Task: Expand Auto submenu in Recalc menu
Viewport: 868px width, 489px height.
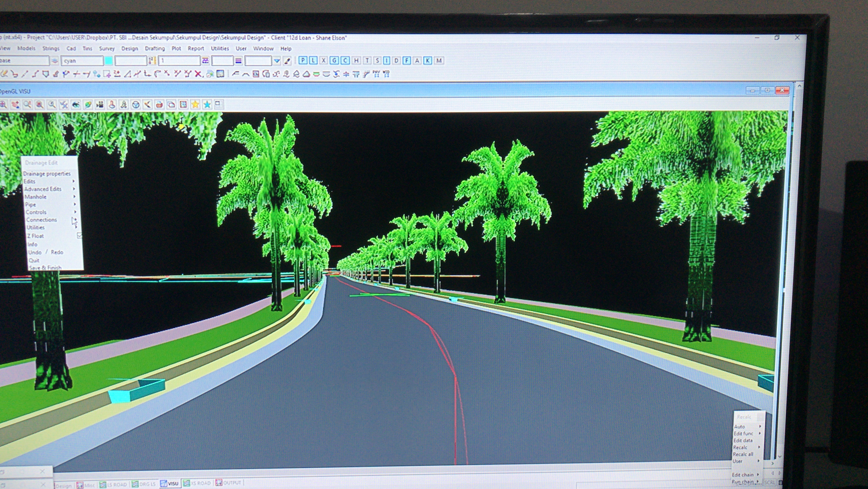Action: point(760,426)
